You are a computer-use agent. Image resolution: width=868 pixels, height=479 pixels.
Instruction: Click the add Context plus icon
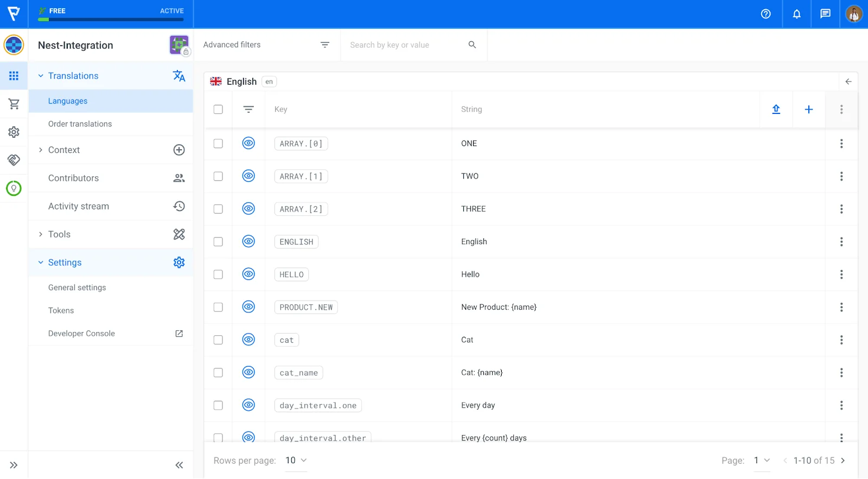pos(179,150)
